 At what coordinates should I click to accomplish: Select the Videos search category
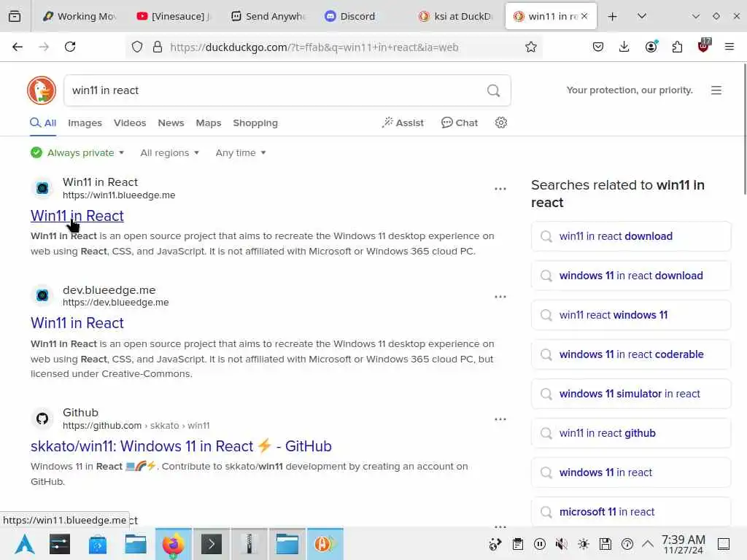coord(130,122)
